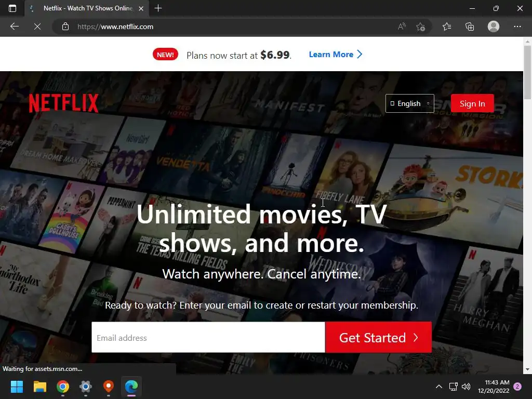
Task: Open the tab actions menu icon
Action: pos(12,8)
